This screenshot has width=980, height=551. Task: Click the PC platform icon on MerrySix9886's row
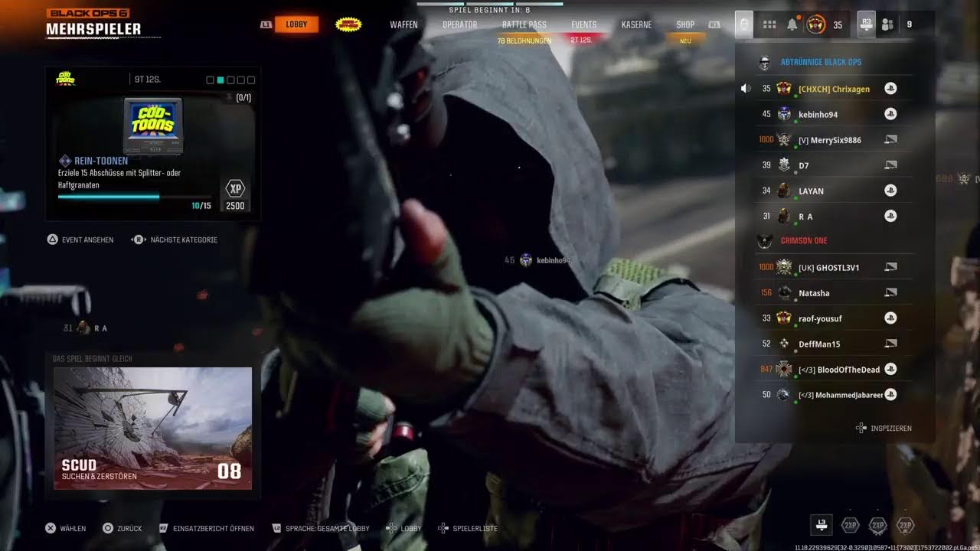pyautogui.click(x=890, y=140)
